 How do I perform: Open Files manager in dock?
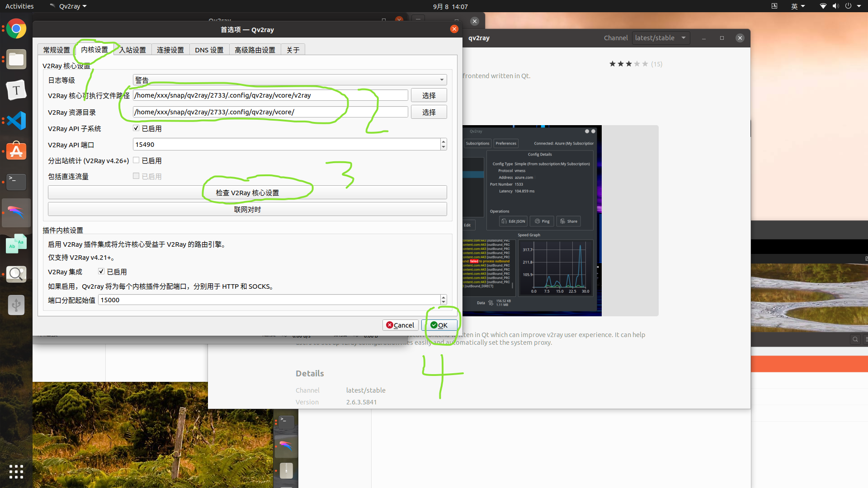pyautogui.click(x=16, y=60)
